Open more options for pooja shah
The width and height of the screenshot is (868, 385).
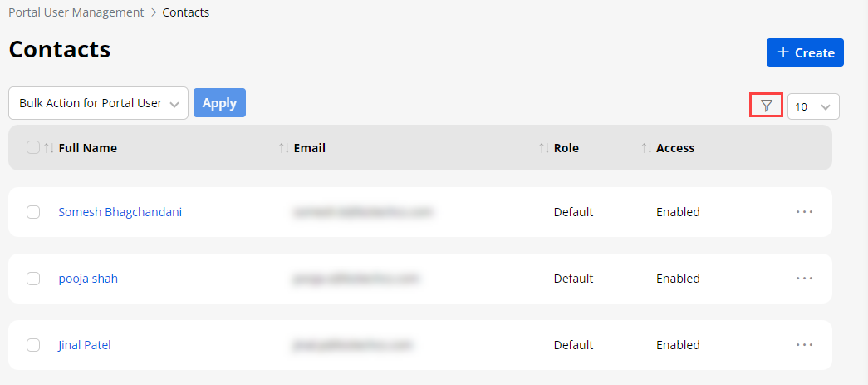tap(804, 279)
